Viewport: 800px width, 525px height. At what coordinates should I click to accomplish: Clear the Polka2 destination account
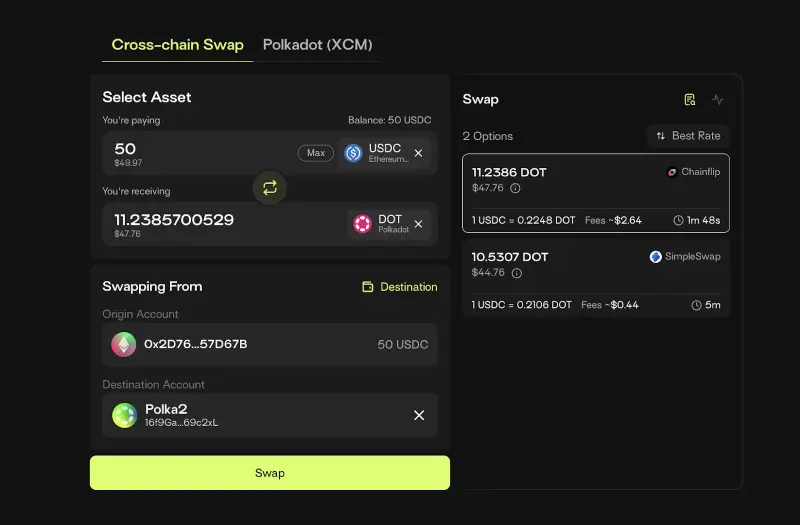click(x=419, y=415)
